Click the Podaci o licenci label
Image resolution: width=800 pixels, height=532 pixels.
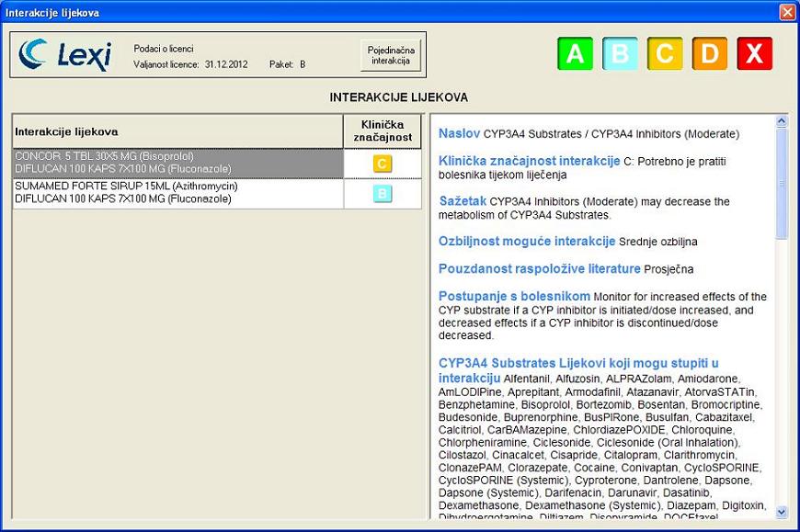[164, 49]
